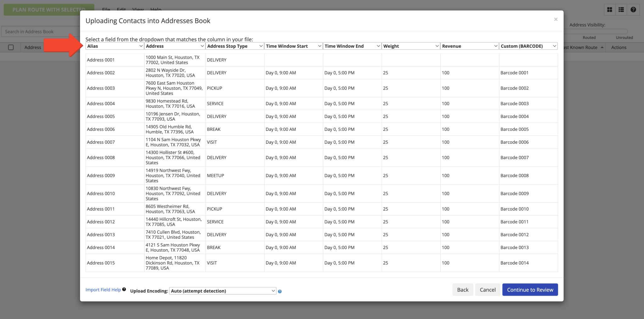This screenshot has width=644, height=319.
Task: Open the Address Stop Type field dropdown
Action: pyautogui.click(x=235, y=46)
